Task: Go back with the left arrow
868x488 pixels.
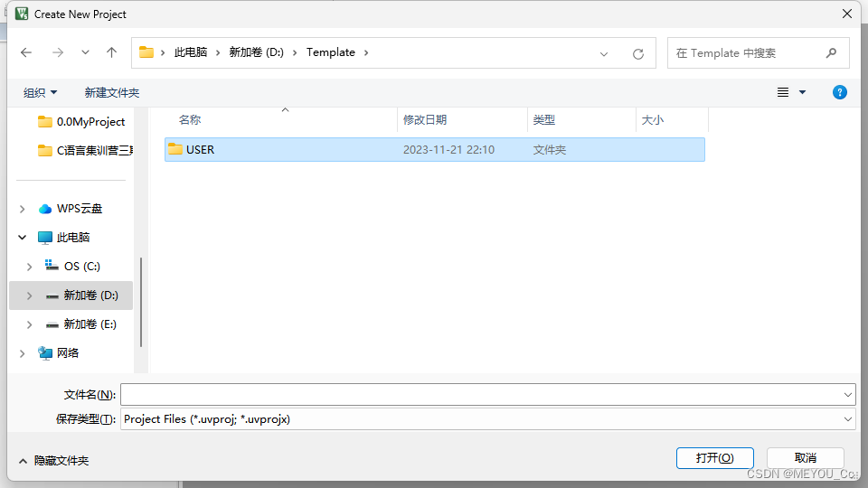Action: (x=26, y=52)
